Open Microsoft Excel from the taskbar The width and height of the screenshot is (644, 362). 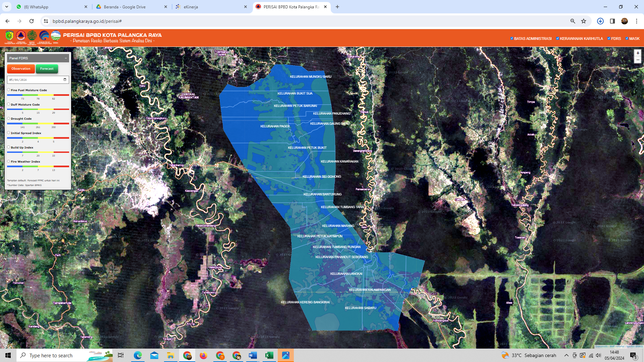point(269,355)
